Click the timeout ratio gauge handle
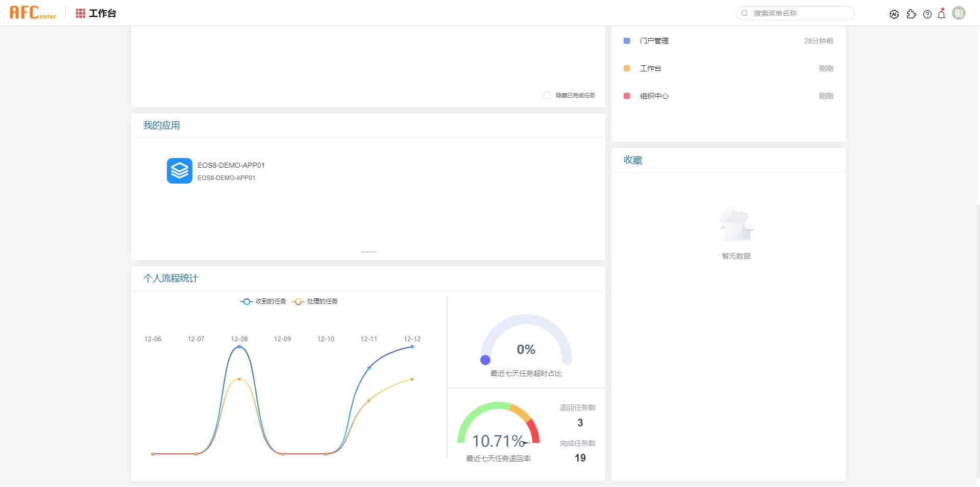The height and width of the screenshot is (487, 980). [485, 360]
